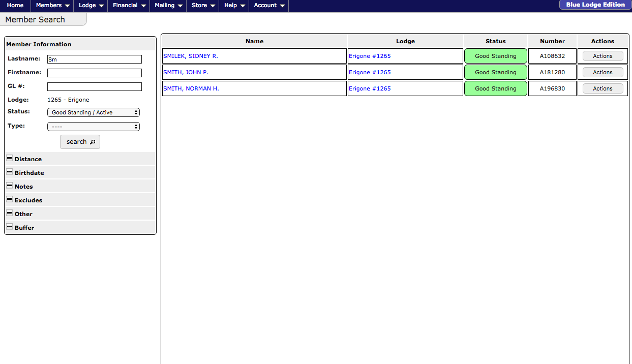The width and height of the screenshot is (632, 364).
Task: Go to the Home page
Action: [x=15, y=6]
